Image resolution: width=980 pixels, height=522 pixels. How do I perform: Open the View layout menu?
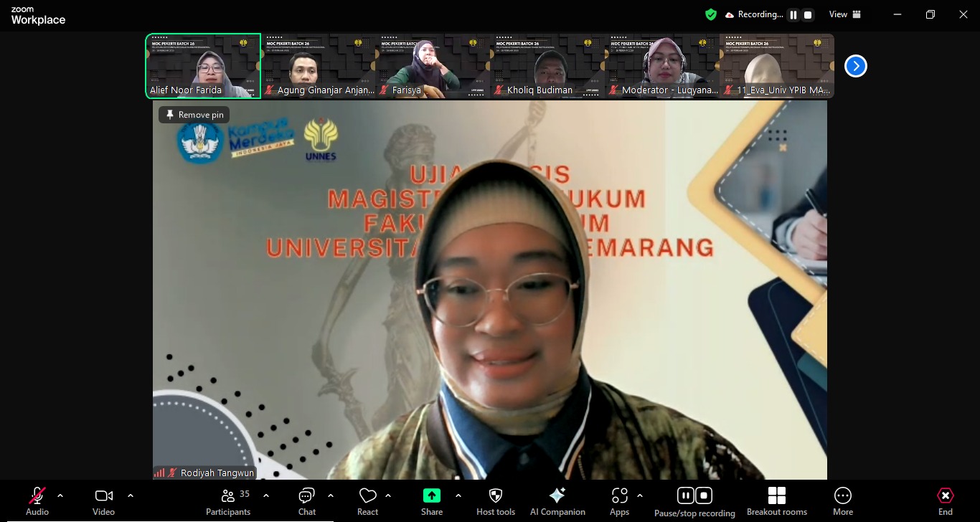pos(845,14)
